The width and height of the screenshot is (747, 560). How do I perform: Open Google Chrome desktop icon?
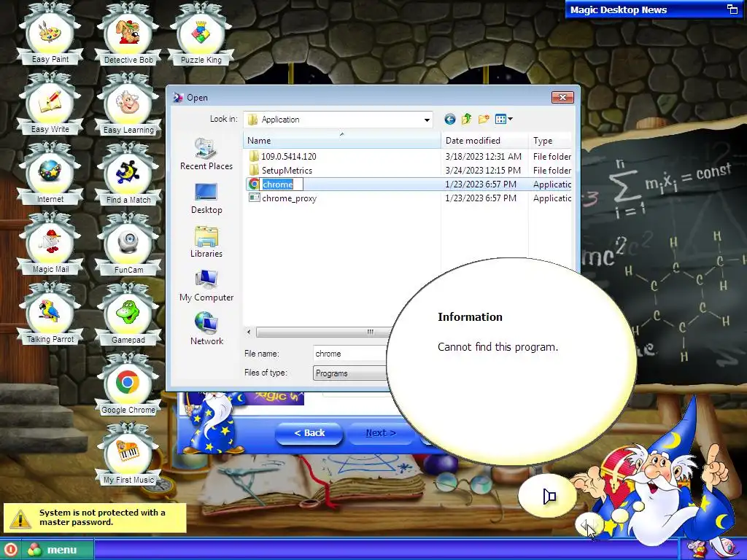click(128, 384)
